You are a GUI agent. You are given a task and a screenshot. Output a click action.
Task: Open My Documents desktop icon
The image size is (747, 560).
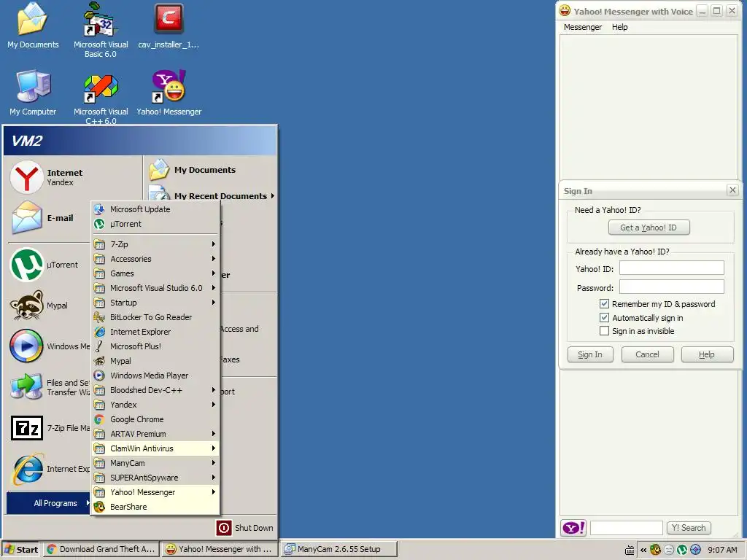tap(32, 26)
